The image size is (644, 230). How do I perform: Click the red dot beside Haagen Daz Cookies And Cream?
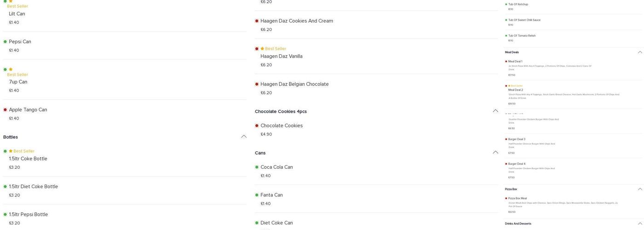point(257,21)
